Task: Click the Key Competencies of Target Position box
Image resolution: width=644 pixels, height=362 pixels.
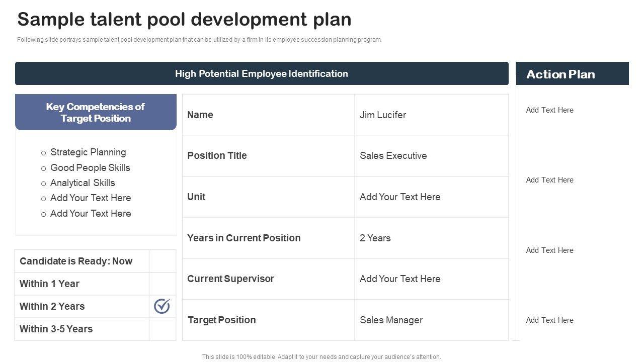Action: click(96, 112)
